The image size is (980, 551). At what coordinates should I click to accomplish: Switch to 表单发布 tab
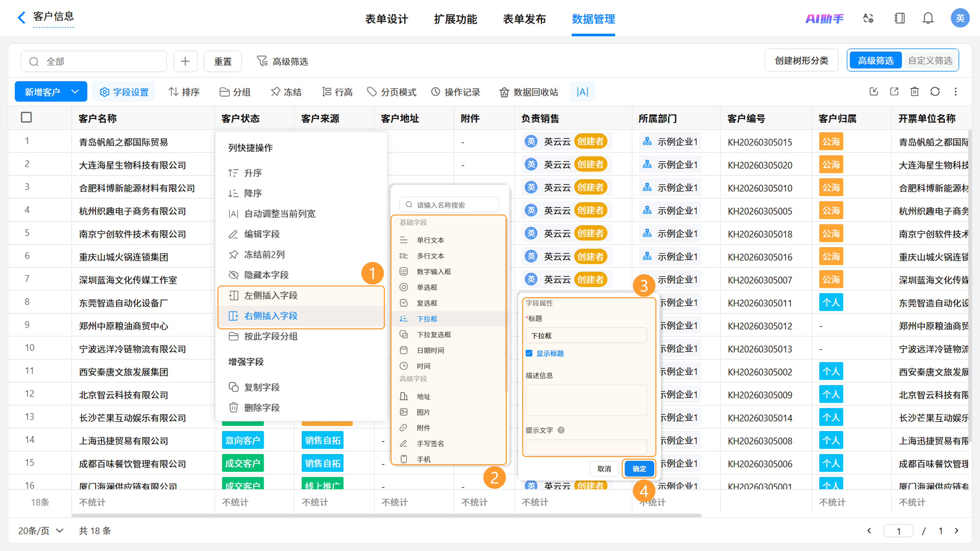tap(524, 19)
